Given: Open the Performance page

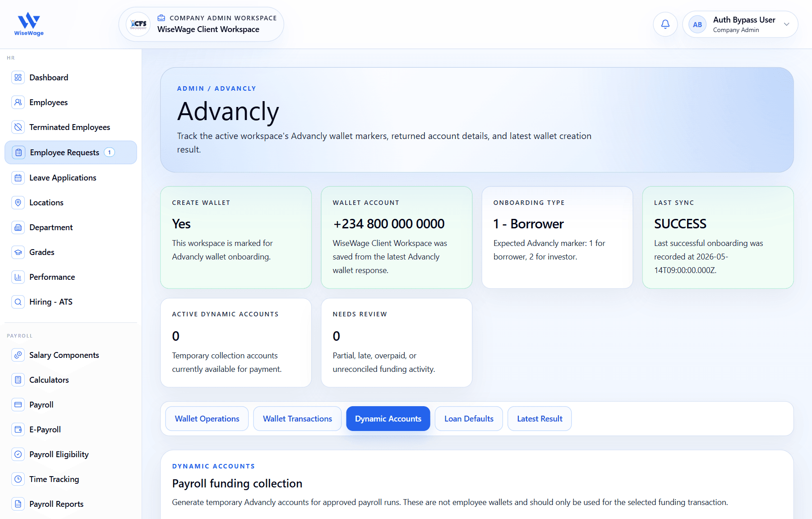Looking at the screenshot, I should [x=71, y=277].
